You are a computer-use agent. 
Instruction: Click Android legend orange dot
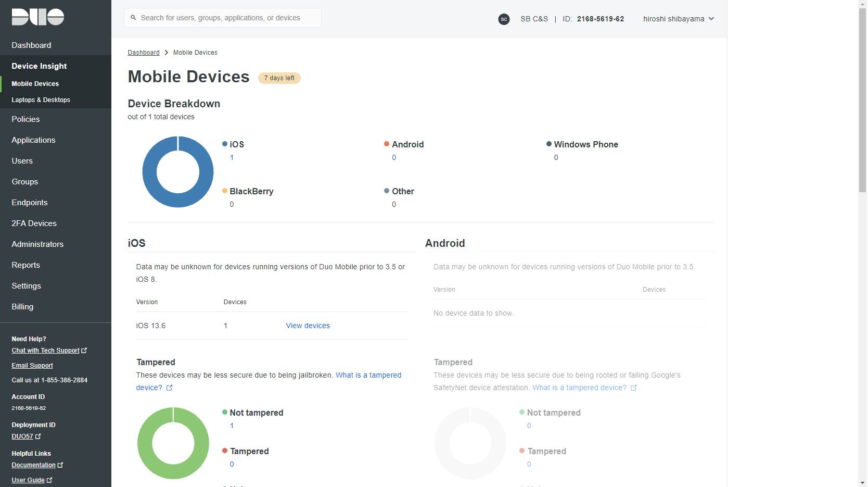tap(387, 144)
